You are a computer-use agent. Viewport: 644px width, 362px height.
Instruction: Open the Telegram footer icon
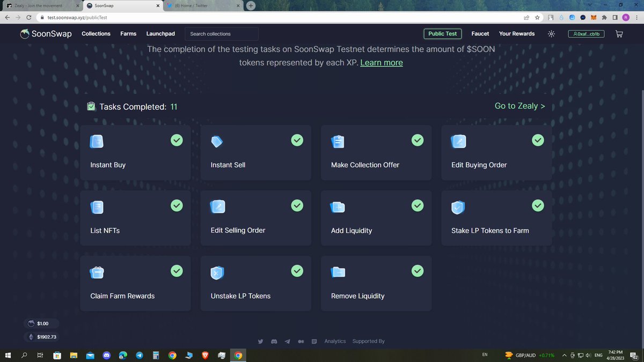point(288,342)
